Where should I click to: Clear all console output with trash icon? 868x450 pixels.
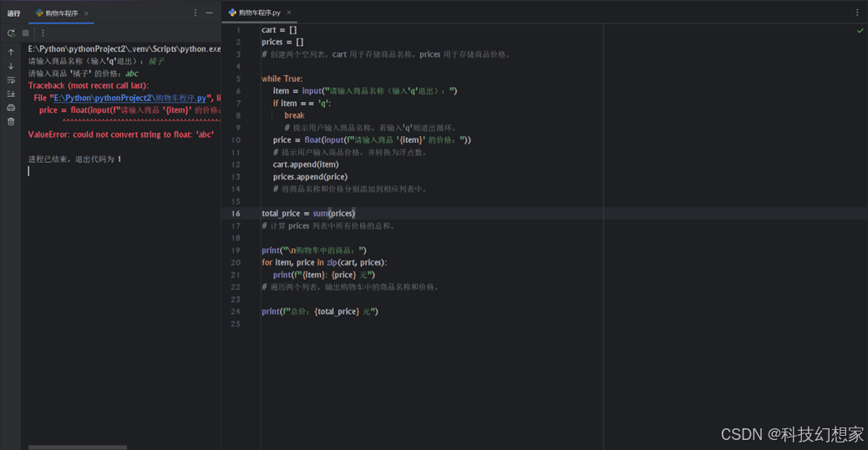(x=11, y=121)
